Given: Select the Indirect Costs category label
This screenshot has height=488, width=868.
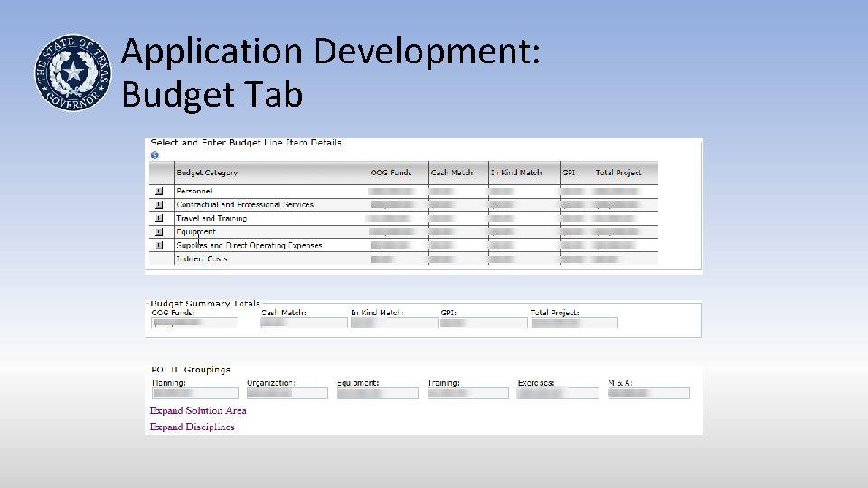Looking at the screenshot, I should tap(202, 258).
